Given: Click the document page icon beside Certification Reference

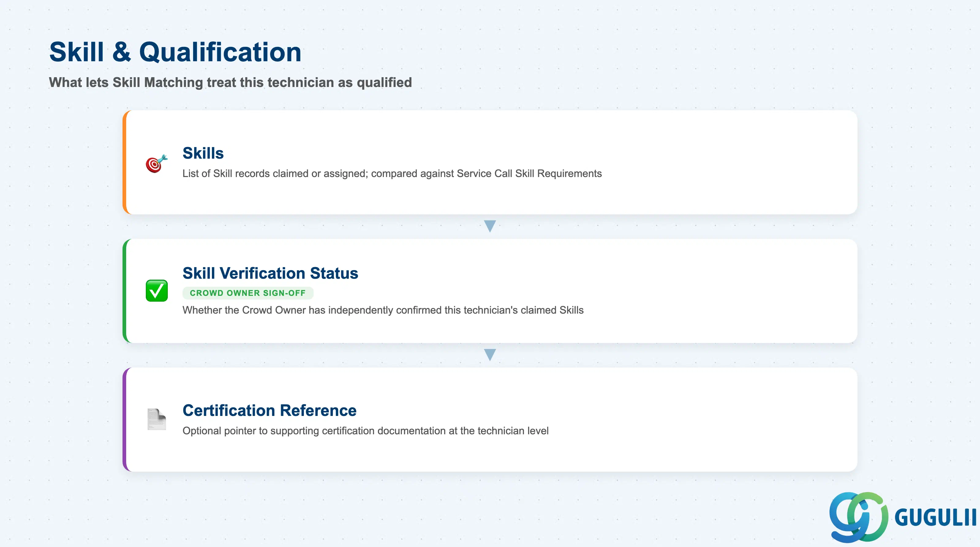Looking at the screenshot, I should [x=157, y=419].
